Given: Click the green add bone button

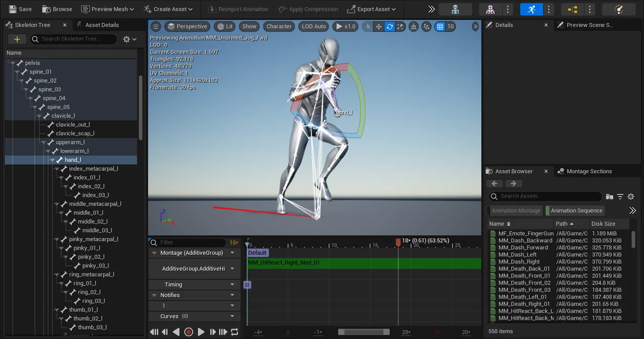Looking at the screenshot, I should (17, 39).
